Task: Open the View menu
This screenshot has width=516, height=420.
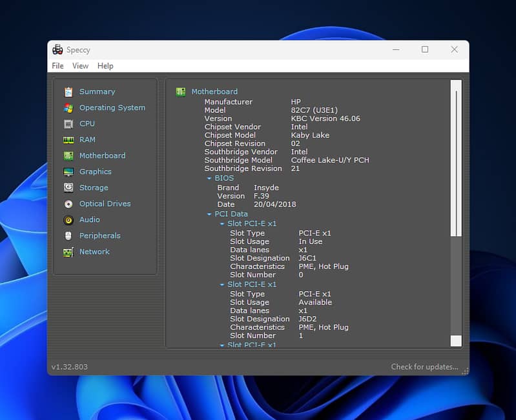Action: 80,66
